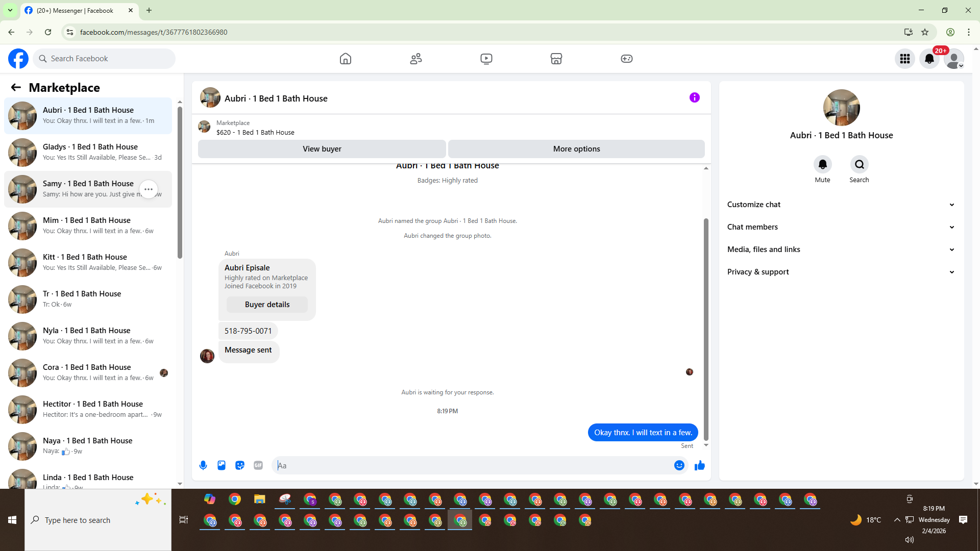Click the purple conversation info icon

click(x=694, y=97)
